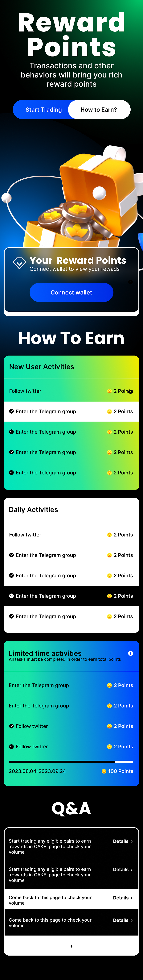Toggle the check mark on the black-highlighted Daily Telegram row

(x=11, y=596)
